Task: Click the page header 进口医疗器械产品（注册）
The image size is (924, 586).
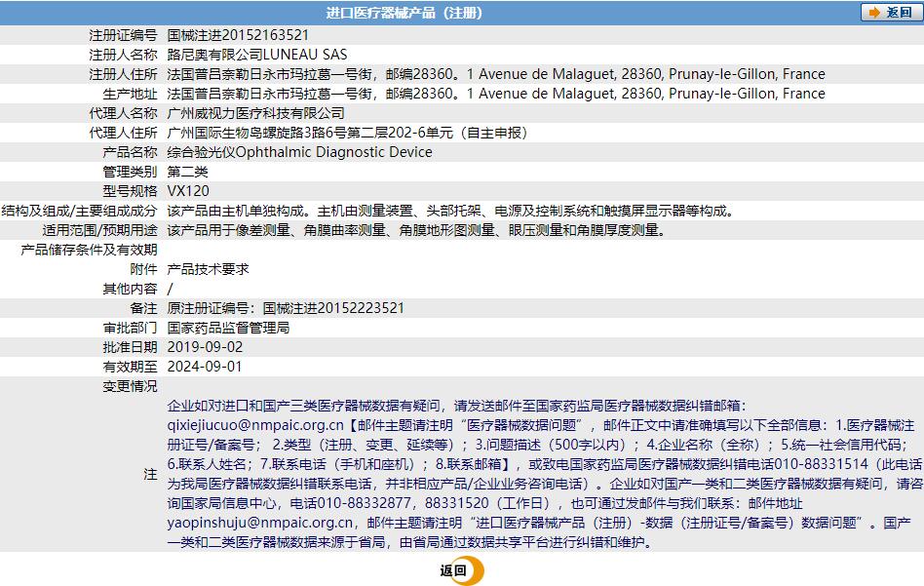Action: [404, 13]
